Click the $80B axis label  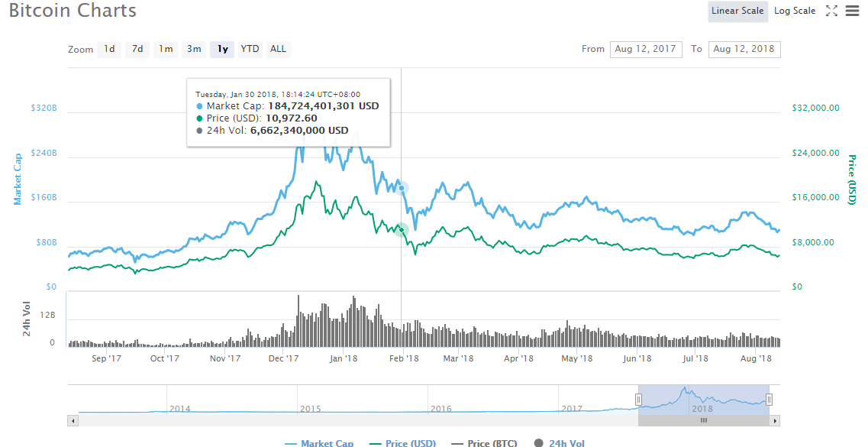(46, 243)
